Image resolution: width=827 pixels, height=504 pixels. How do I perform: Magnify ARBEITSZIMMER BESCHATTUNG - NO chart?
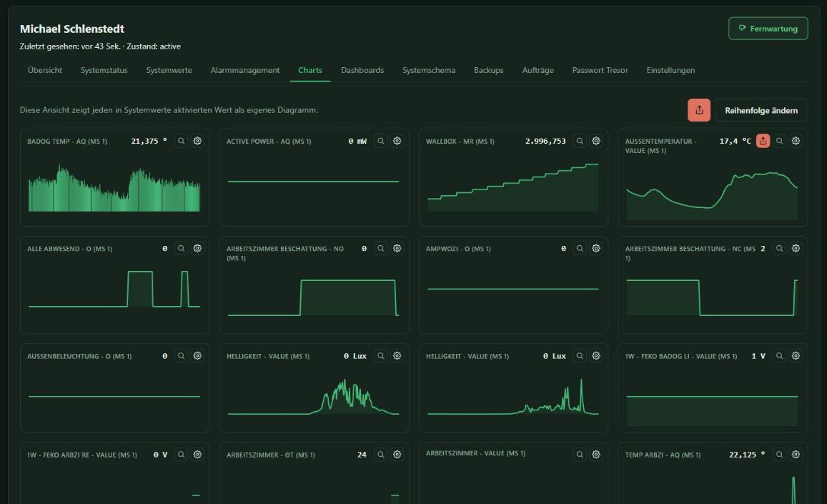[x=381, y=248]
